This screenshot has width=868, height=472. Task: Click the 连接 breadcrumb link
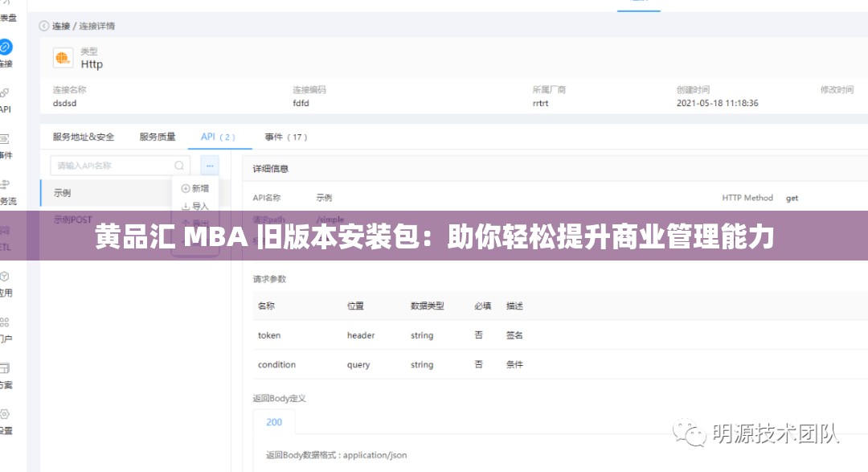(x=61, y=26)
